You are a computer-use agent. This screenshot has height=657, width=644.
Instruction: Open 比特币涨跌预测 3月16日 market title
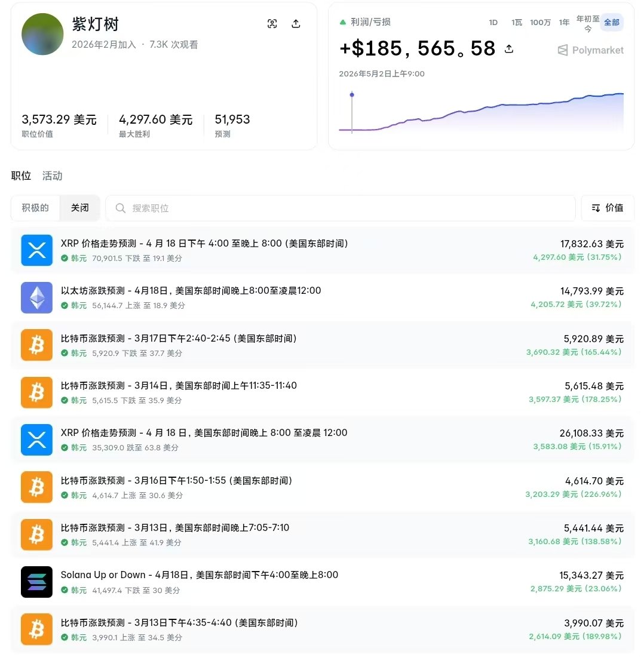pos(176,481)
